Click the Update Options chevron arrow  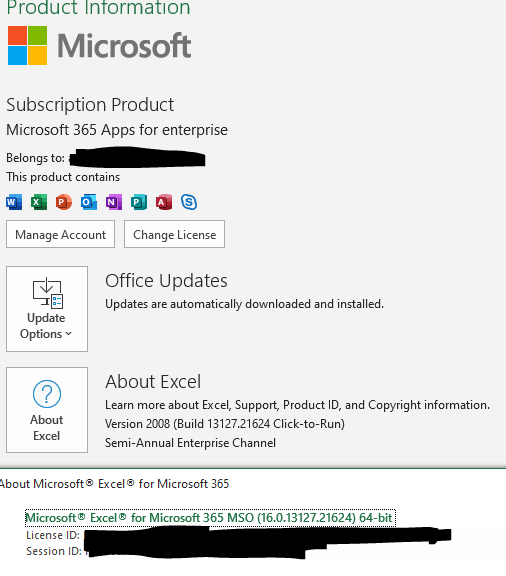point(68,334)
